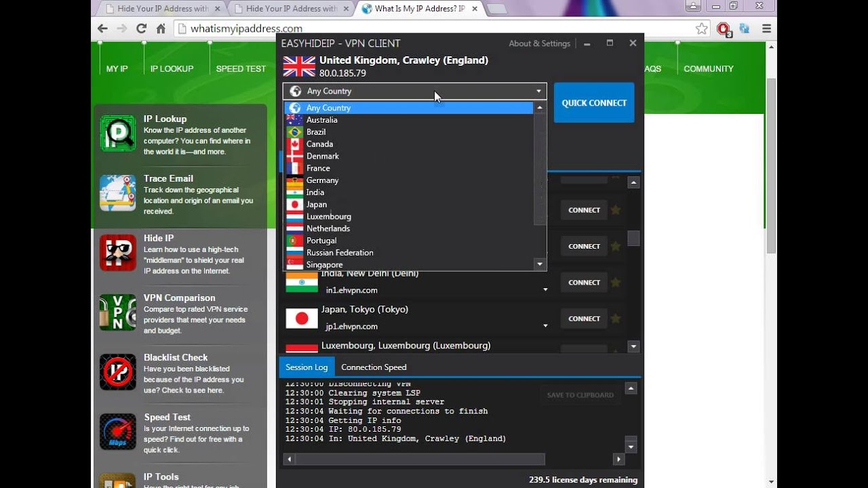Select Any Country in the list
868x488 pixels.
(x=409, y=108)
